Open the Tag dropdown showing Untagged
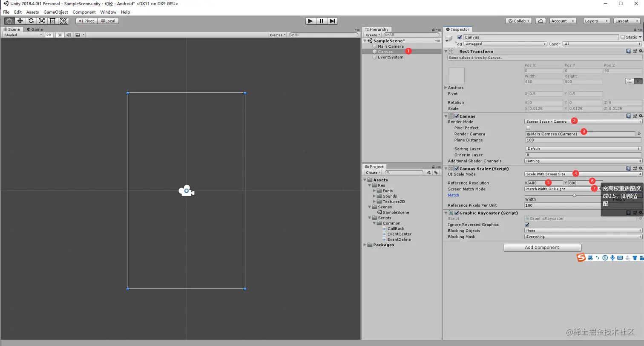The image size is (644, 346). (506, 44)
